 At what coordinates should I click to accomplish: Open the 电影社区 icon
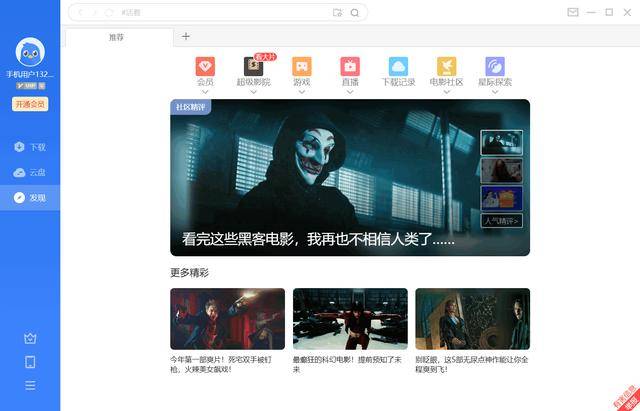[x=447, y=67]
